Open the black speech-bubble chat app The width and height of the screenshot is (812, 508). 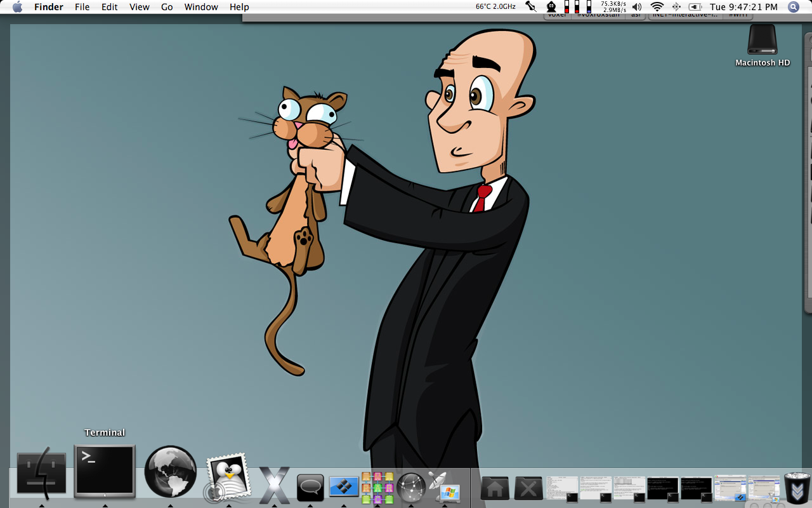pos(310,488)
